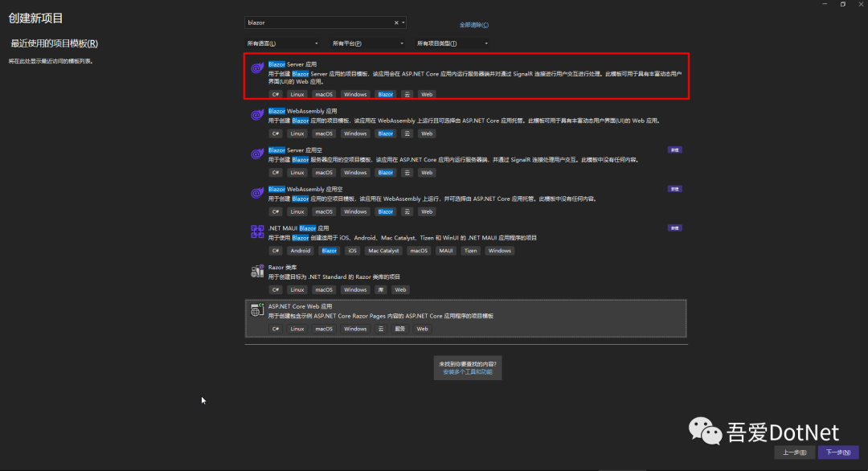Click the 新建 badge on Blazor WebAssembly 应用空
868x471 pixels.
675,189
